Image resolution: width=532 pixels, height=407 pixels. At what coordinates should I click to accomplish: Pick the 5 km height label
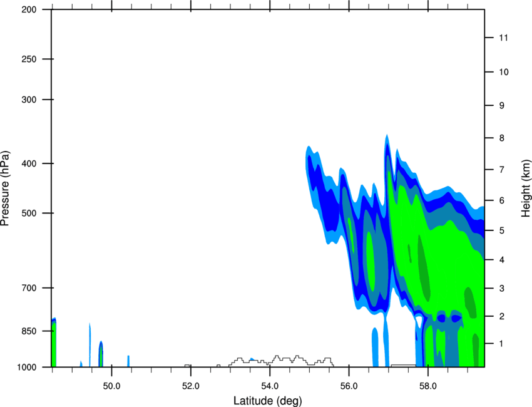coord(502,230)
